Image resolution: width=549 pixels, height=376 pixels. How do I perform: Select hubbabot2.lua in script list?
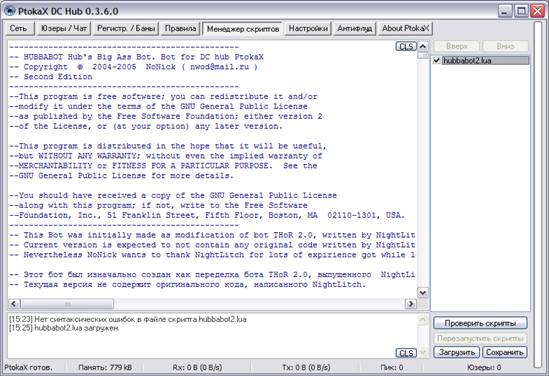point(485,60)
